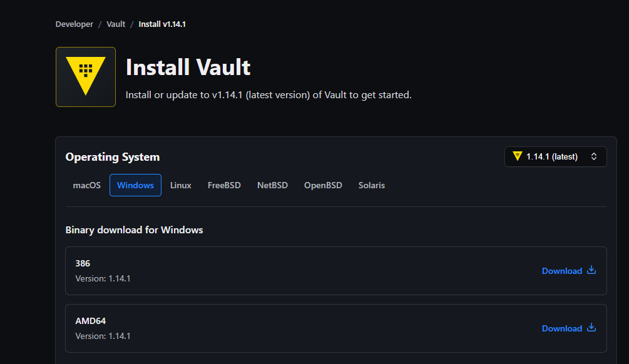Open the Solaris tab
The width and height of the screenshot is (629, 364).
coord(372,185)
